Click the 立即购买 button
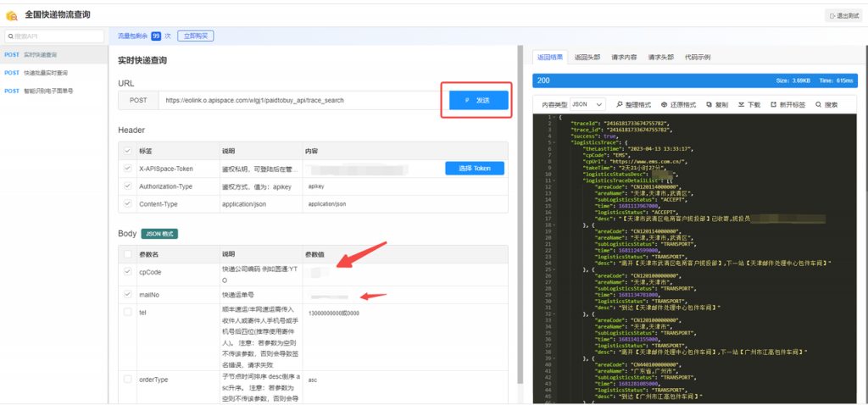The height and width of the screenshot is (405, 868). click(196, 36)
